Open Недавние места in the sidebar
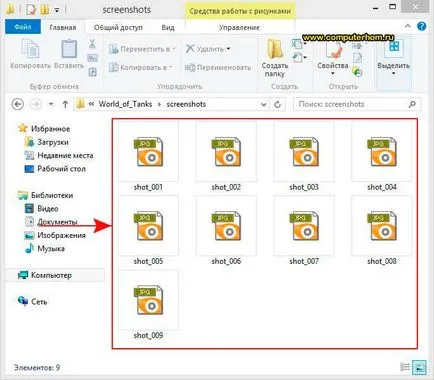This screenshot has width=434, height=380. [x=59, y=155]
